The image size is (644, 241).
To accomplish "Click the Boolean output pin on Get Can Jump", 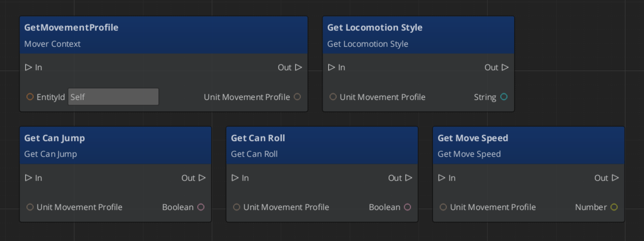I will (201, 207).
